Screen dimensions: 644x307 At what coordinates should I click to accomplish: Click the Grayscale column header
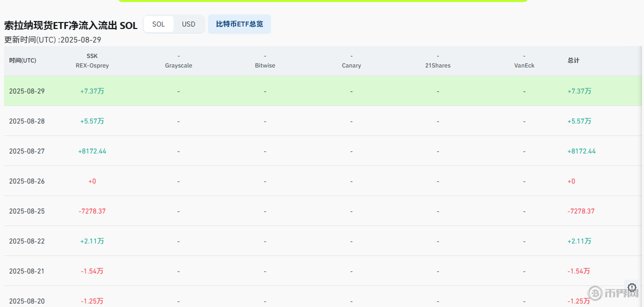[178, 60]
